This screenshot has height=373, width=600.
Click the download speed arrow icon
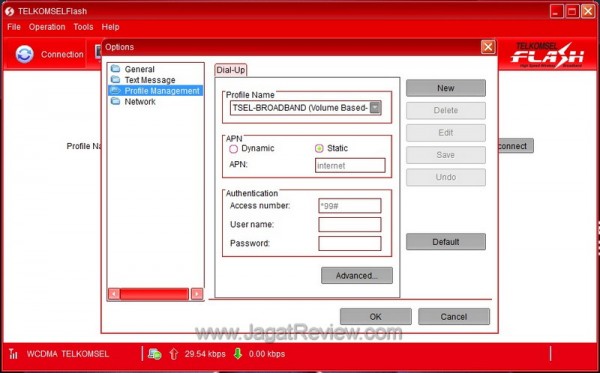(238, 354)
